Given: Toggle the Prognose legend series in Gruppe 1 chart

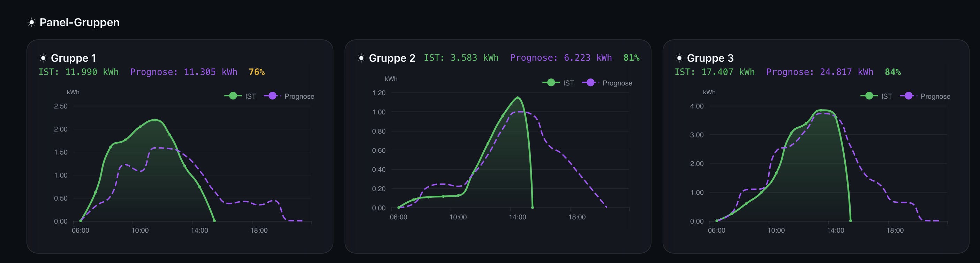Looking at the screenshot, I should pos(289,96).
